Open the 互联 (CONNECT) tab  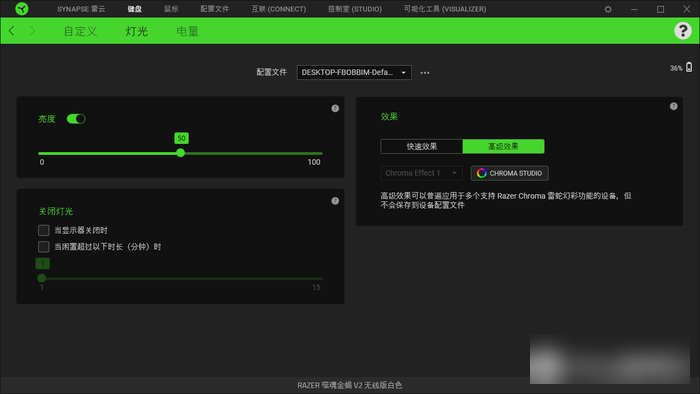(279, 9)
